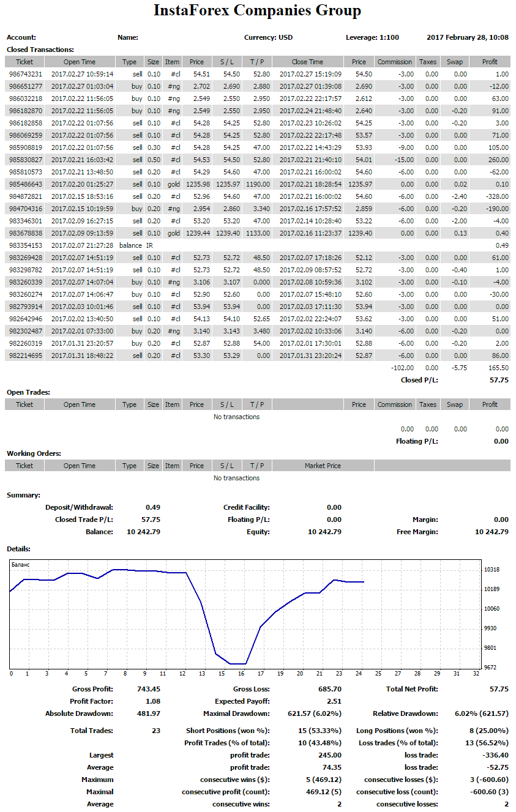Click ticket number 986032218

[x=26, y=99]
